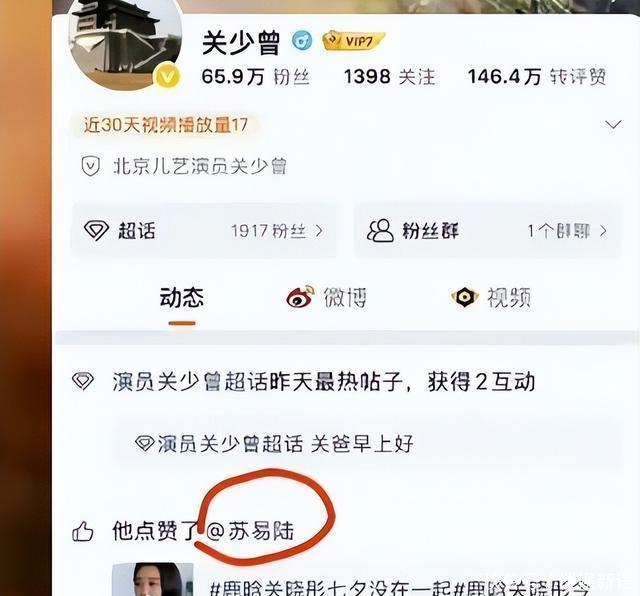Image resolution: width=640 pixels, height=596 pixels.
Task: View the 146.4万 转评赞 stats
Action: click(537, 77)
